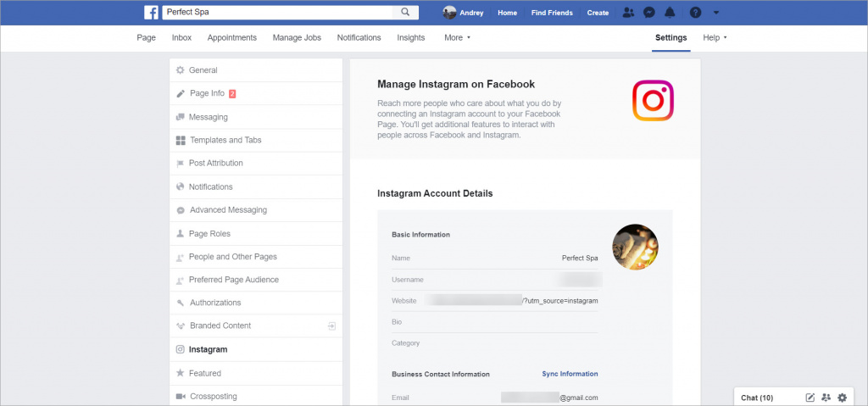Image resolution: width=868 pixels, height=406 pixels.
Task: Select General in settings sidebar
Action: [x=256, y=70]
